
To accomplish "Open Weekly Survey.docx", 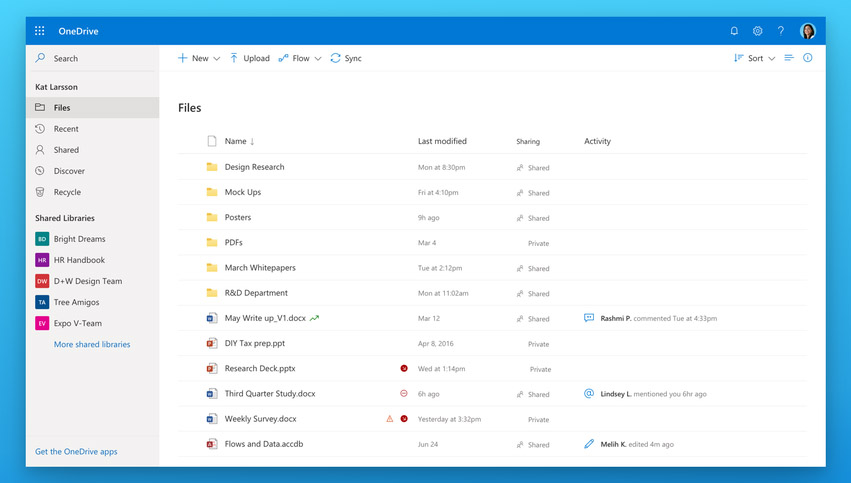I will (261, 419).
